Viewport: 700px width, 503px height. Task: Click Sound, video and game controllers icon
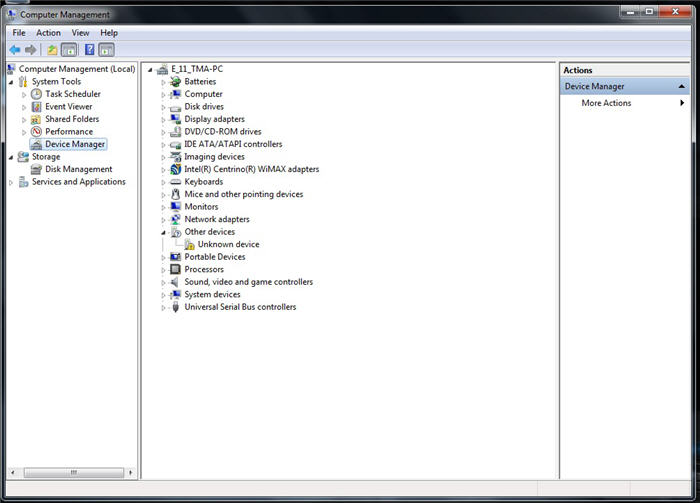[176, 282]
